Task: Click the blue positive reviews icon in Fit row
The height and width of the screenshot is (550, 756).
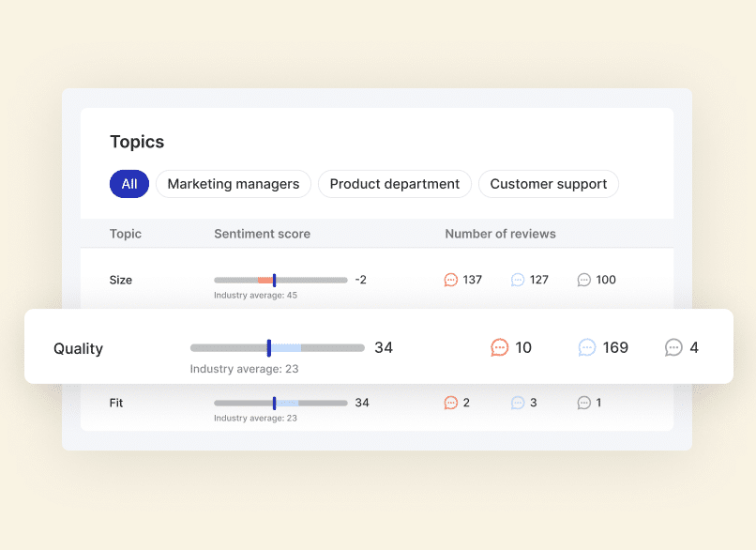Action: [x=518, y=403]
